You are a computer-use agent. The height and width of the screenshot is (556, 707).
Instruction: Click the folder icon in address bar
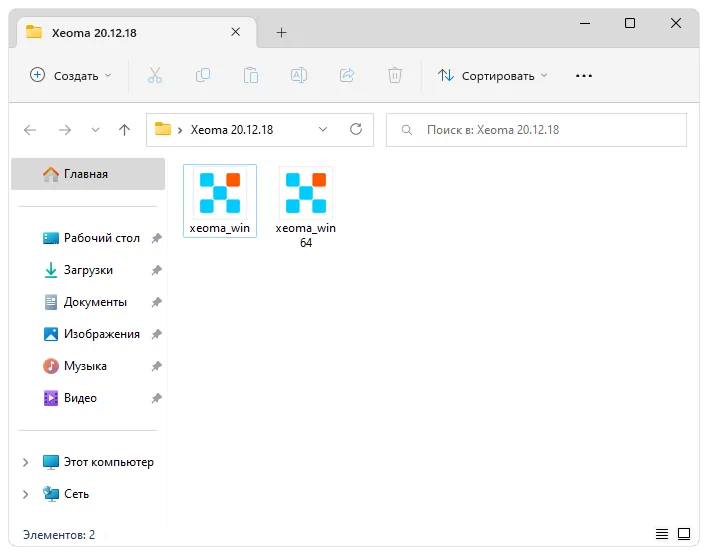(163, 129)
